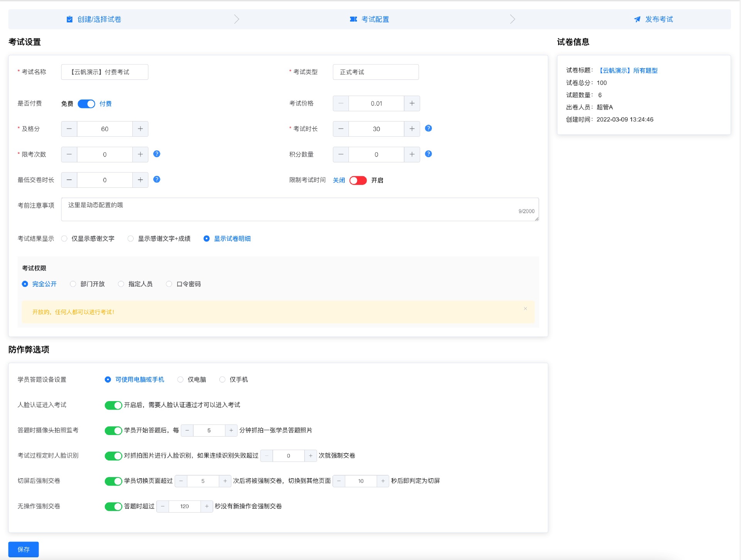Dismiss the yellow 开放的 notice
Image resolution: width=741 pixels, height=560 pixels.
(525, 309)
